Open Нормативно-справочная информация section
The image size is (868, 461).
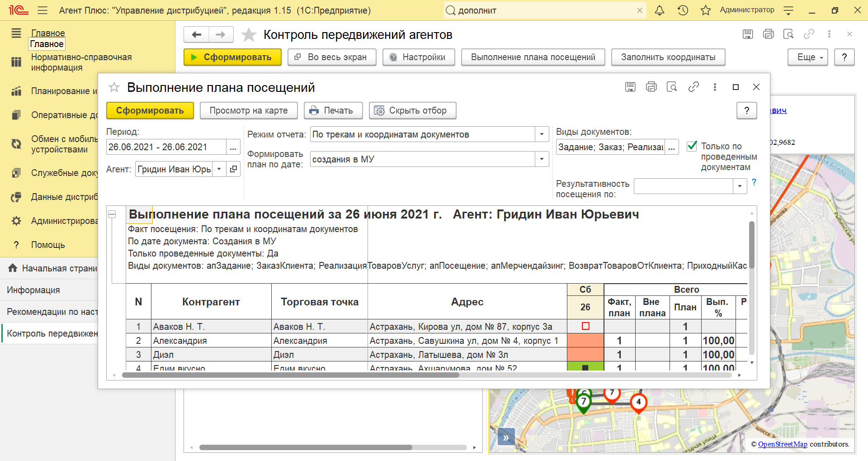point(81,62)
